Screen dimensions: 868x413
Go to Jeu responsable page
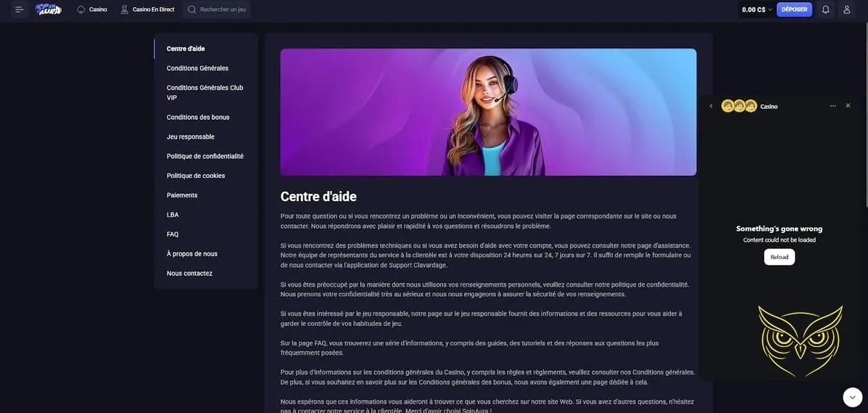pyautogui.click(x=191, y=136)
